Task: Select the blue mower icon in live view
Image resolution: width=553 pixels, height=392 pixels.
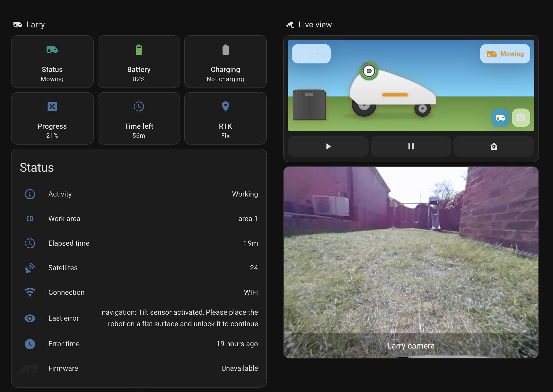Action: tap(500, 118)
